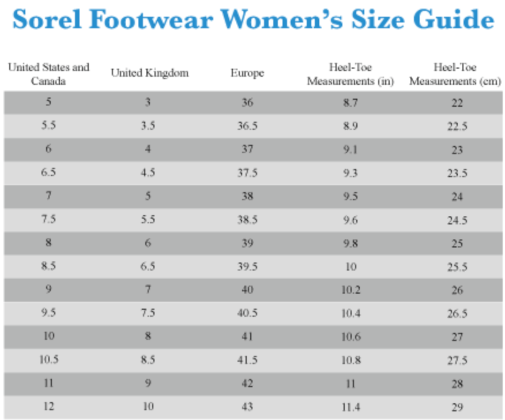Image resolution: width=505 pixels, height=420 pixels.
Task: Select the Europe size 38.5 cell
Action: 247,220
